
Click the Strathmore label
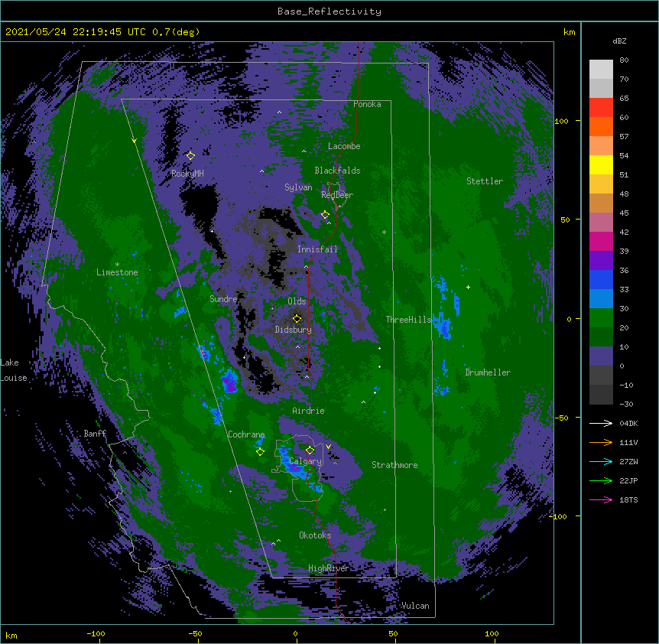(x=394, y=465)
